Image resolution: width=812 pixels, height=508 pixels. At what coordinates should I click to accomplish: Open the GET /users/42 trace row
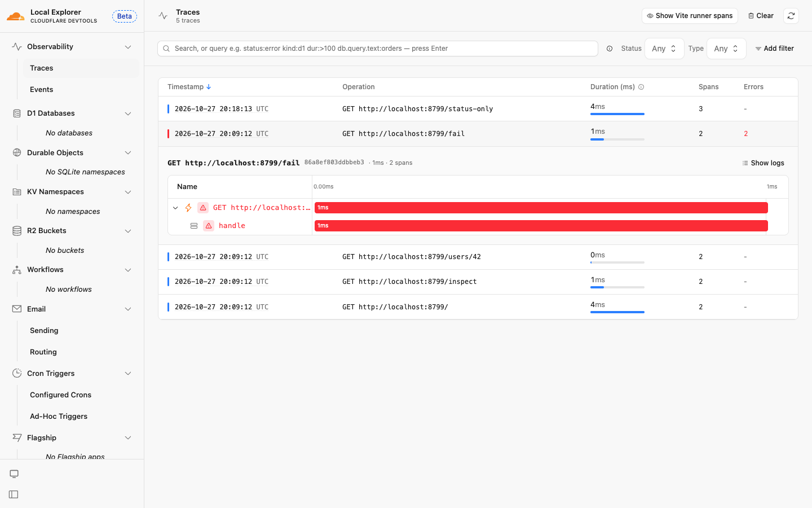pos(478,257)
